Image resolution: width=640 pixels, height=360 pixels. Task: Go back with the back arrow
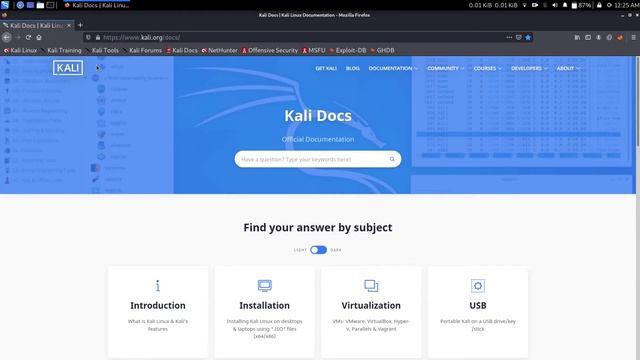[x=7, y=37]
